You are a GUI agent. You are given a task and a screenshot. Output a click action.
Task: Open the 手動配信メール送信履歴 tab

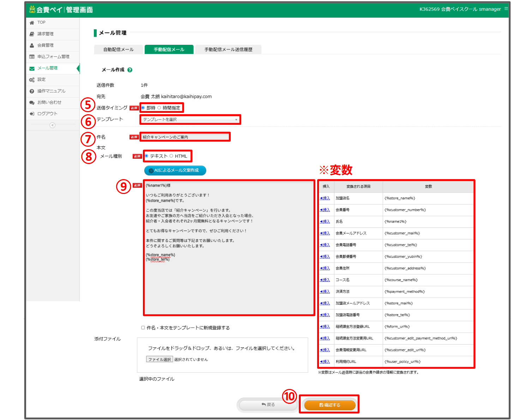coord(228,50)
